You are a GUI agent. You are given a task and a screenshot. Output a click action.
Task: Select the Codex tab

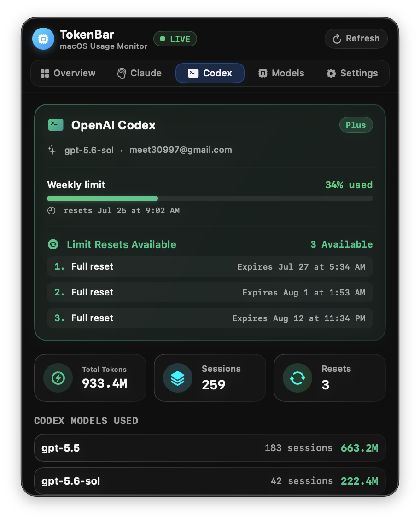[210, 74]
